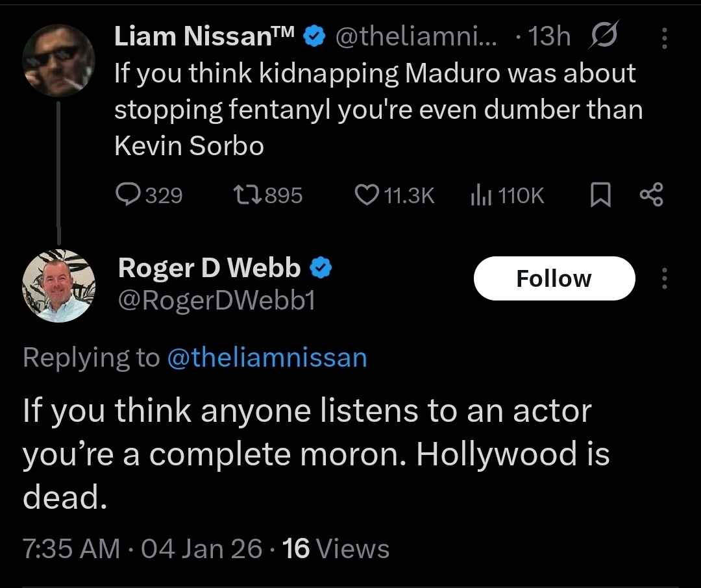Image resolution: width=701 pixels, height=588 pixels.
Task: Open Roger D Webb's profile picture
Action: click(x=58, y=286)
